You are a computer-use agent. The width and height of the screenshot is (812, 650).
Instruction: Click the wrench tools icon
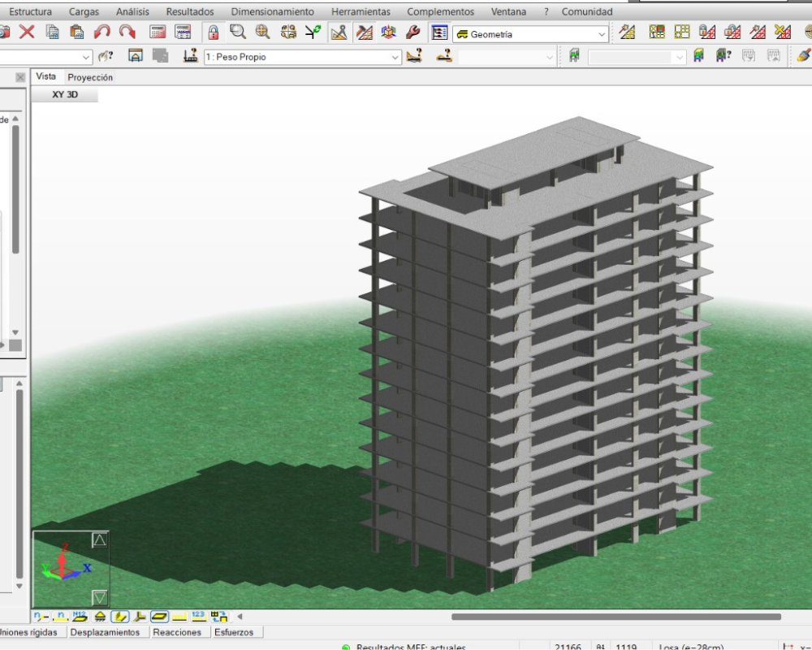(412, 32)
